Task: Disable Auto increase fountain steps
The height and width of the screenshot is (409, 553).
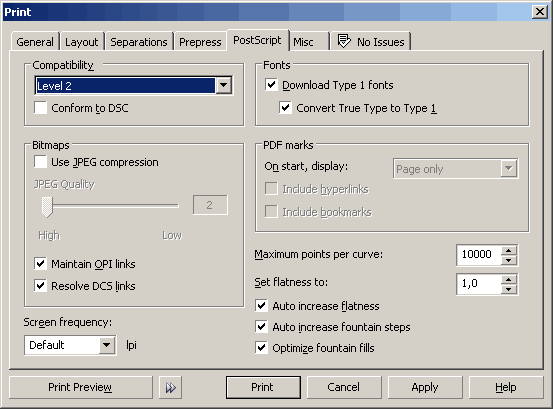Action: [261, 327]
